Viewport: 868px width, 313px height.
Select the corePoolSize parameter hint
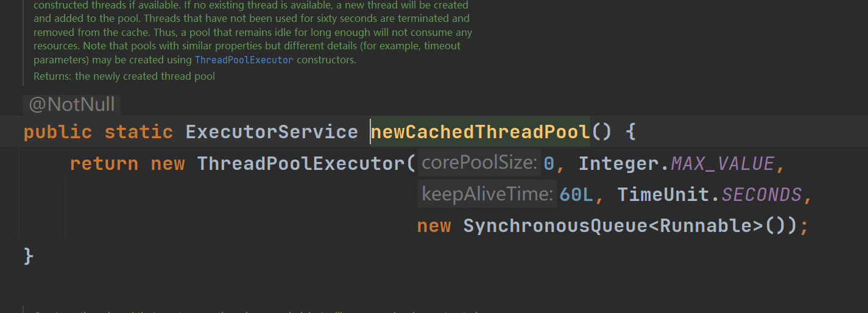(x=479, y=163)
